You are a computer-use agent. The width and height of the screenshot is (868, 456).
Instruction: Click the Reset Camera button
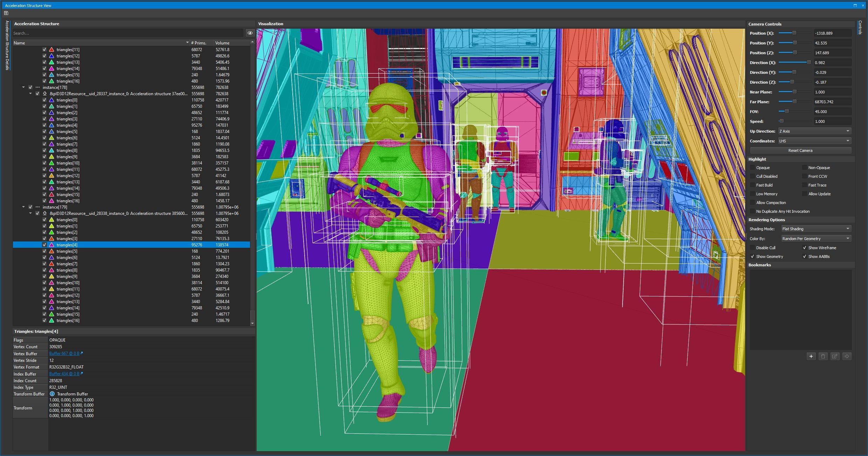click(x=800, y=150)
